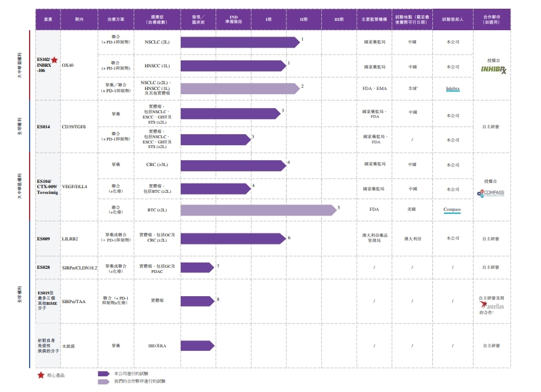Open the underlined Compass sponsor link
541x392 pixels.
point(452,210)
